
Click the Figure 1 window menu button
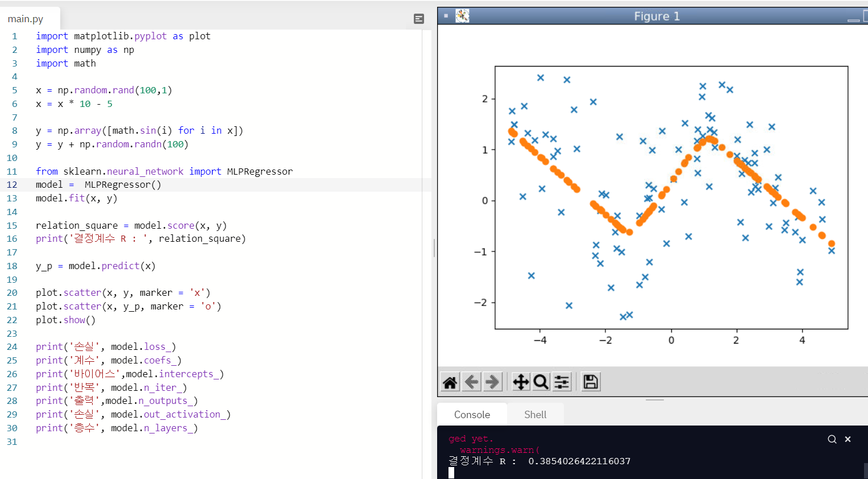(446, 16)
